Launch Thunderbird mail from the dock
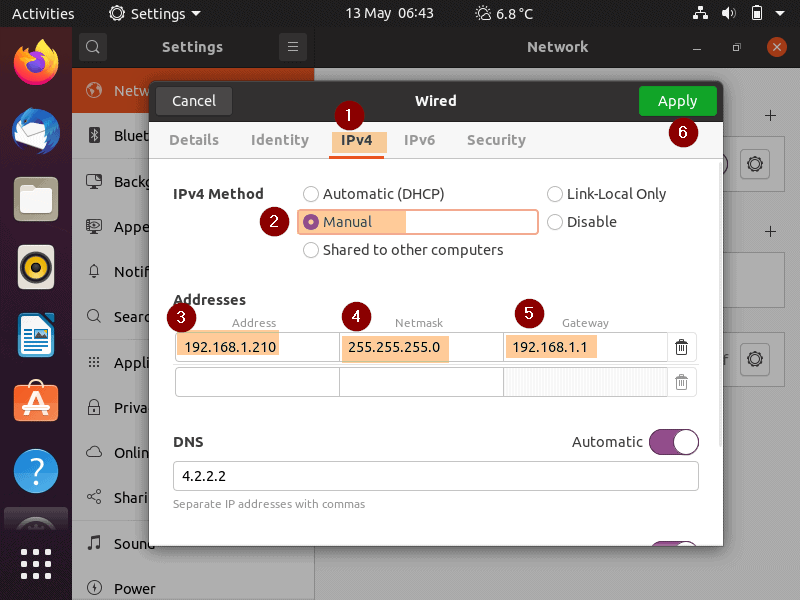 [36, 131]
